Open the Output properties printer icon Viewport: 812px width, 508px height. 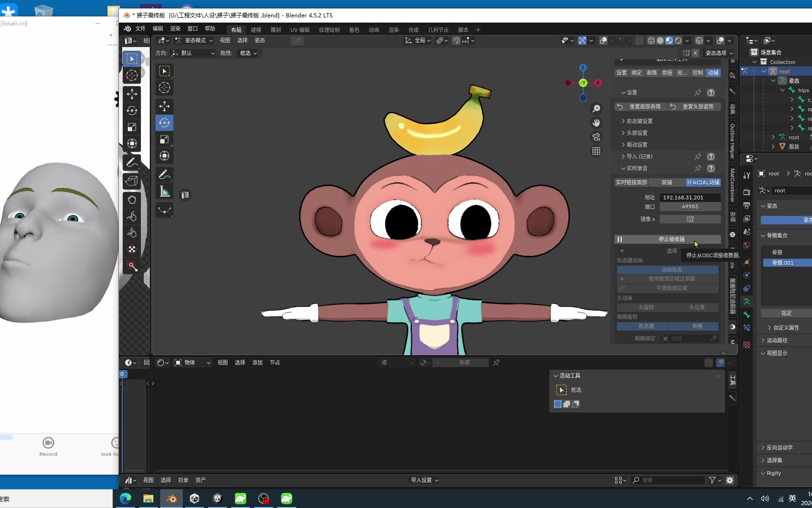pyautogui.click(x=747, y=206)
